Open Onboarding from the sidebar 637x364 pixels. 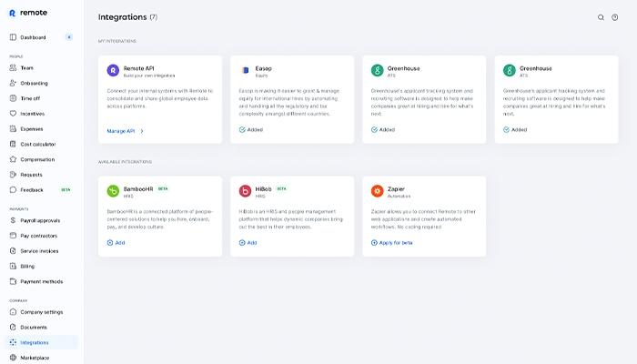41,84
